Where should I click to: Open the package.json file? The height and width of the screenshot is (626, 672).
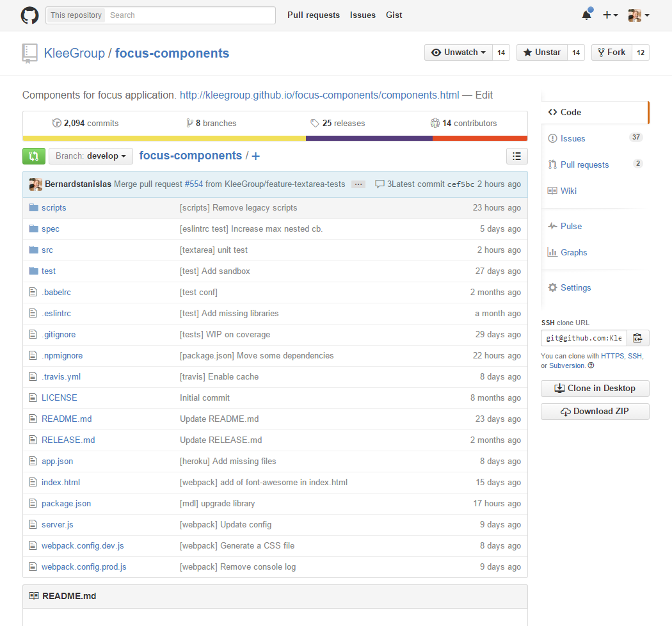click(66, 504)
